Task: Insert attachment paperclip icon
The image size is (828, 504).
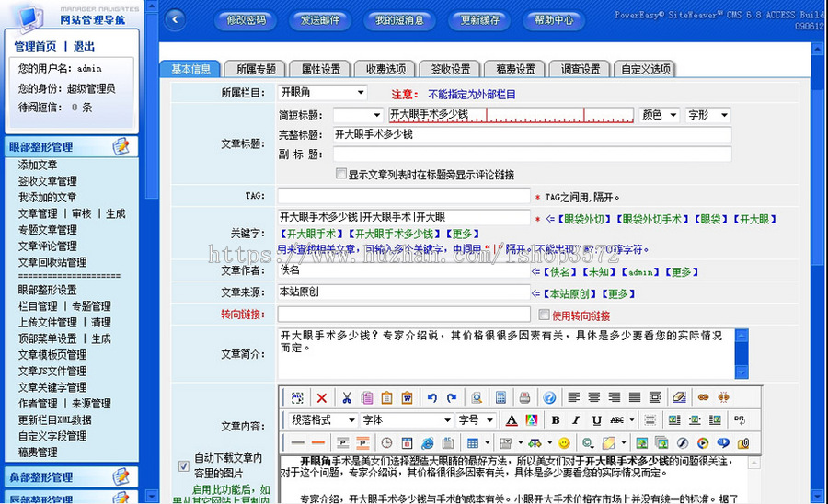Action: (743, 442)
